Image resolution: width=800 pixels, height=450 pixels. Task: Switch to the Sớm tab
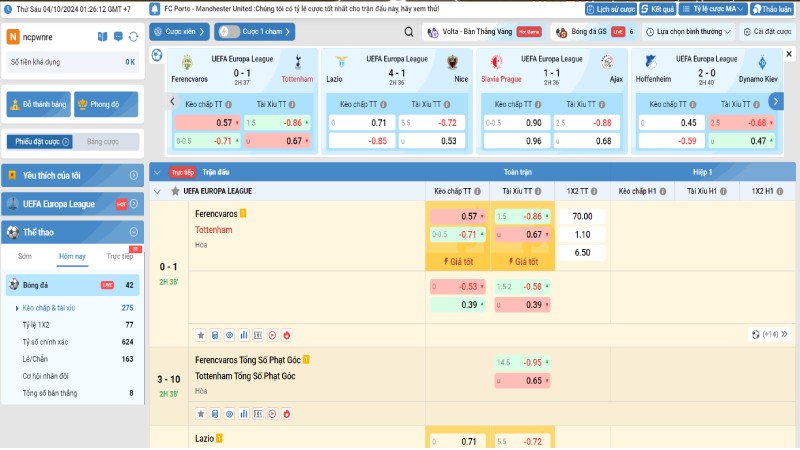[x=24, y=256]
